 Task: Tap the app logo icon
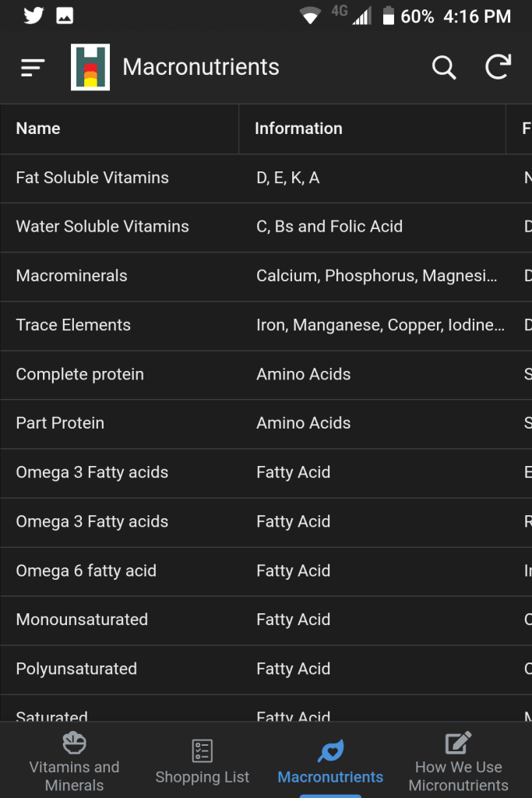pyautogui.click(x=90, y=68)
